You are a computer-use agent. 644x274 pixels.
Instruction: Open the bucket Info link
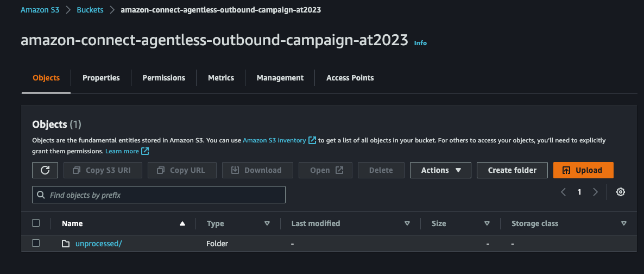(420, 43)
